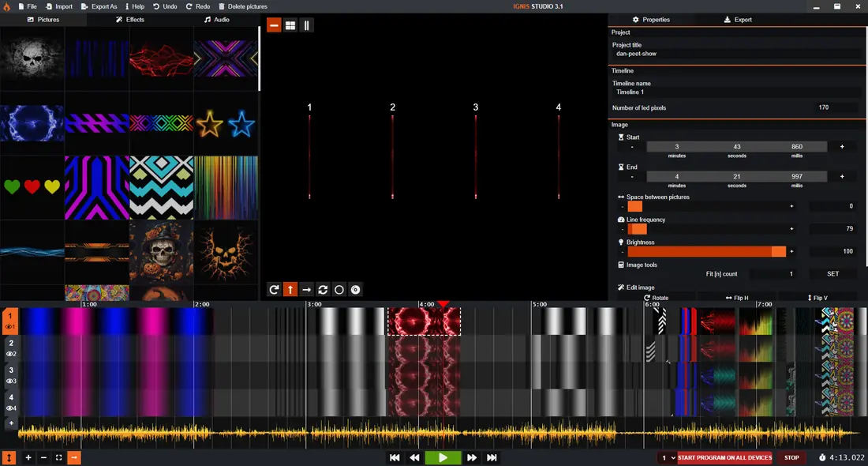868x466 pixels.
Task: Click Start Program On All Devices
Action: coord(724,457)
